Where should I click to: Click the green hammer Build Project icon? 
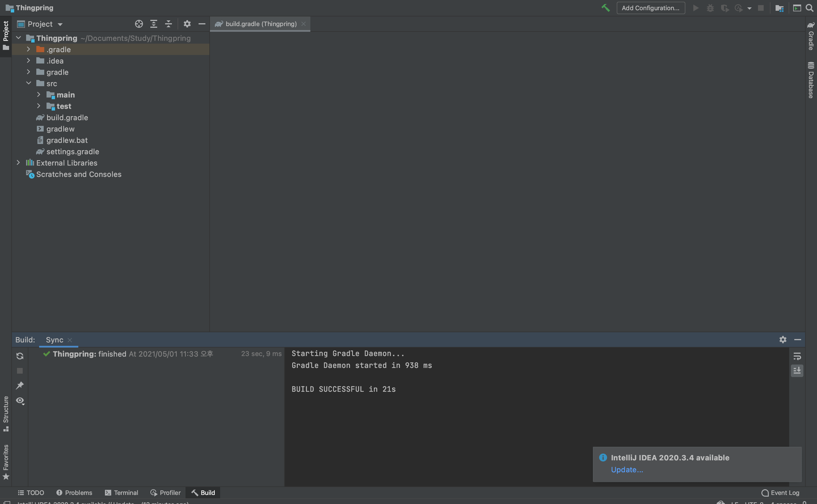(x=605, y=8)
